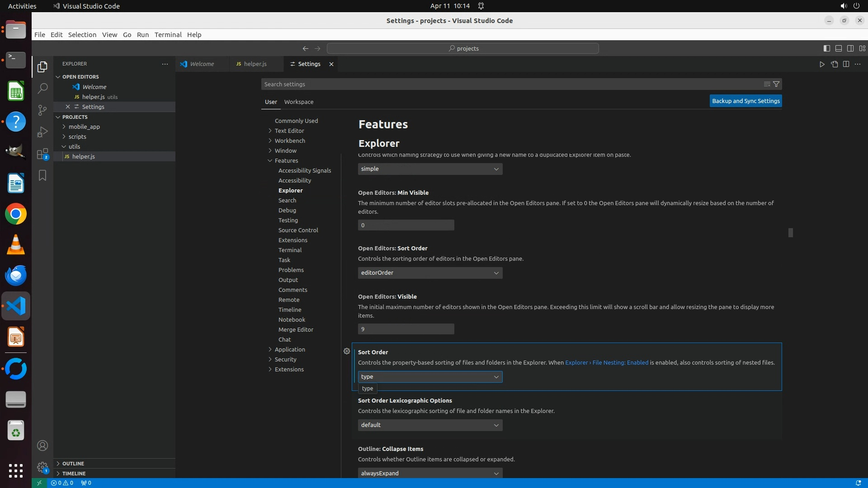Click the settings editor scrollbar thumb
Image resolution: width=868 pixels, height=488 pixels.
(791, 233)
